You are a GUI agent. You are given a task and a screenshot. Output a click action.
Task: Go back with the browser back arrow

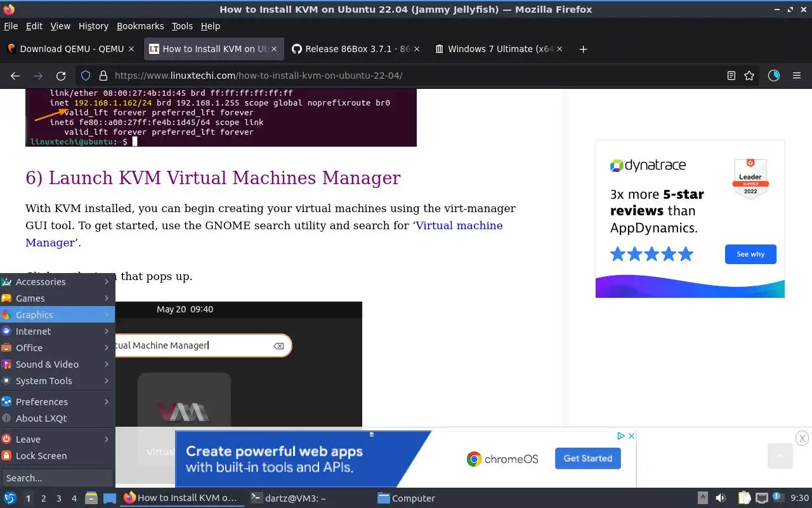pyautogui.click(x=15, y=76)
